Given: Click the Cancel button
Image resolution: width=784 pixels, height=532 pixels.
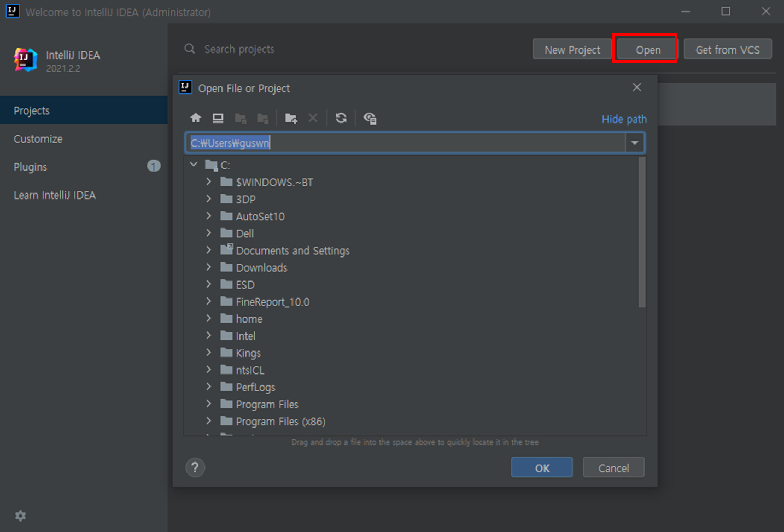Looking at the screenshot, I should pos(613,468).
